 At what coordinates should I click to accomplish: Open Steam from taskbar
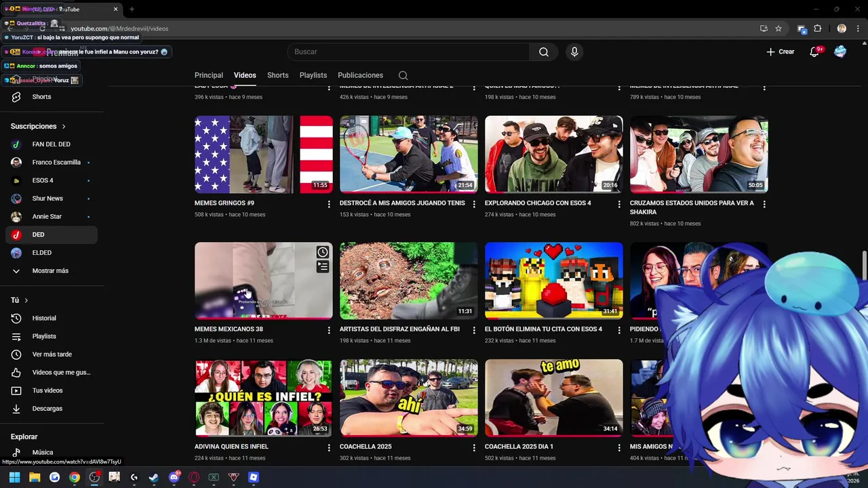(x=154, y=477)
